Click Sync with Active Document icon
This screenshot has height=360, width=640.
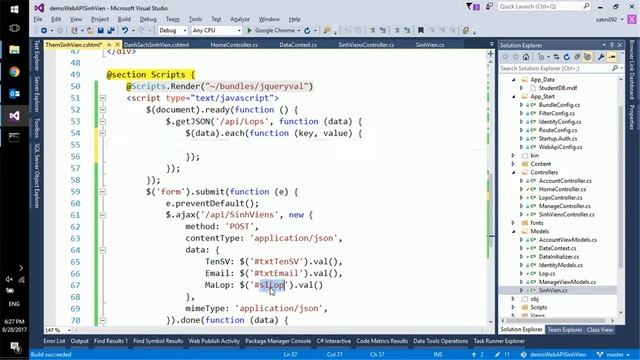click(x=556, y=57)
